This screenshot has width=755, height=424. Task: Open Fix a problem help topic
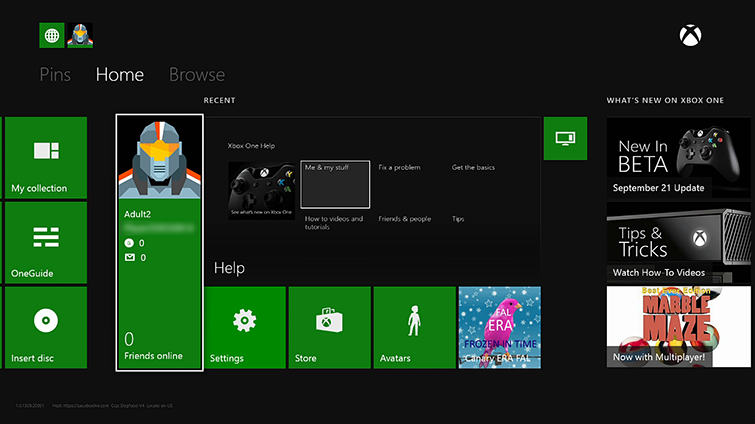point(399,167)
